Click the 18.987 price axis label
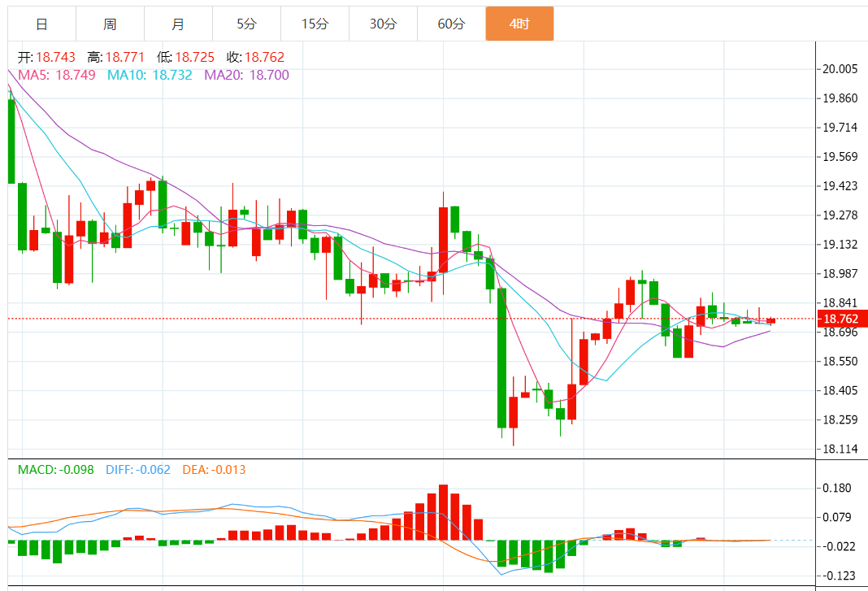Viewport: 868px width, 591px height. point(840,274)
